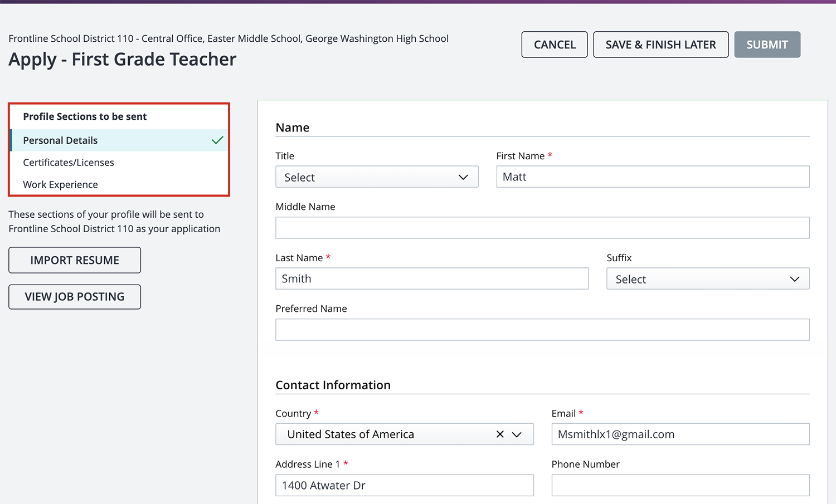Click the First Name field

[x=652, y=177]
